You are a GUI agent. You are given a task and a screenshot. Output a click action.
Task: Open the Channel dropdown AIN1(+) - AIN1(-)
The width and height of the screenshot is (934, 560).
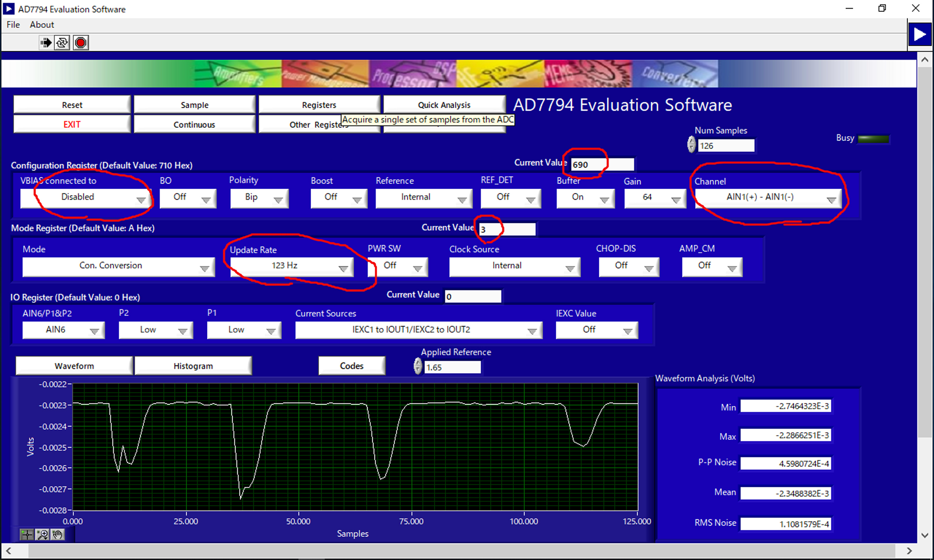pyautogui.click(x=768, y=198)
